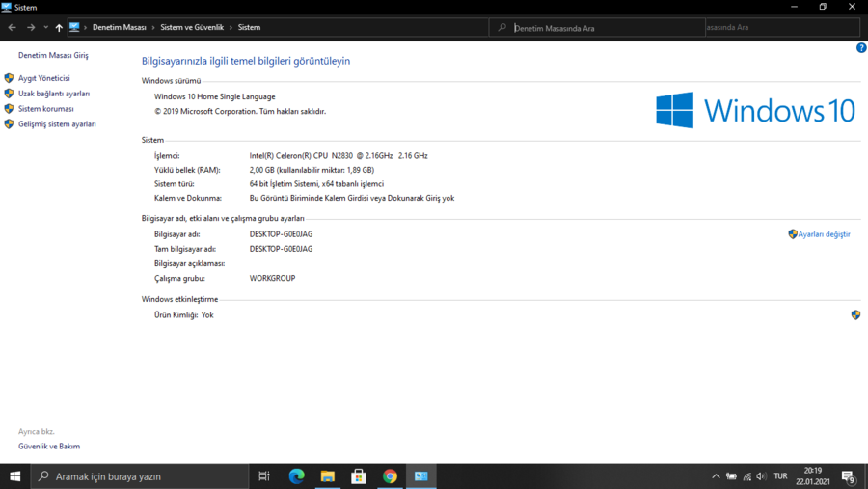Click Ayarları değiştir link
Viewport: 868px width, 489px height.
824,234
